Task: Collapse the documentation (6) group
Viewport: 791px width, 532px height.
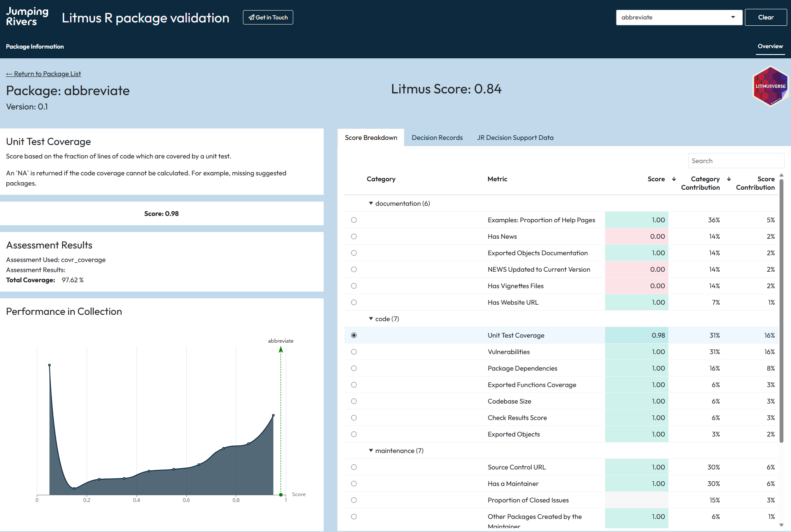Action: 371,203
